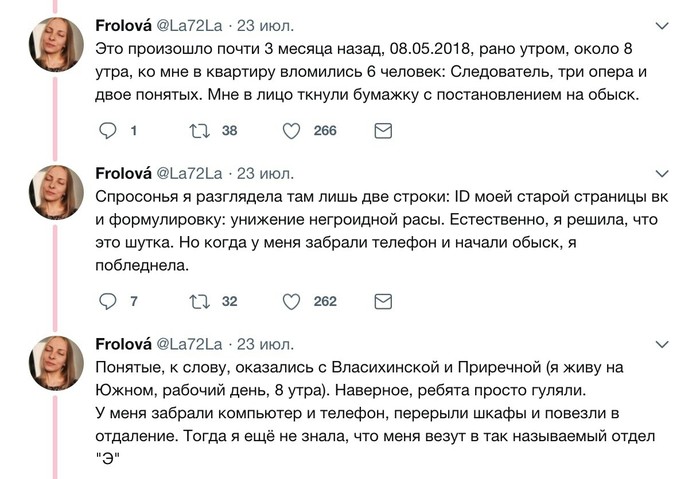700x479 pixels.
Task: Share second tweet using the envelope icon
Action: (x=382, y=301)
